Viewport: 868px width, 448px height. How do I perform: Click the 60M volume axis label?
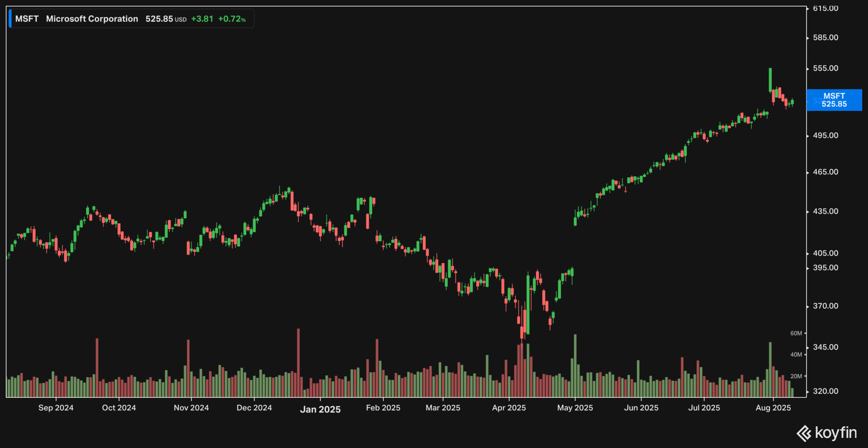[x=796, y=333]
